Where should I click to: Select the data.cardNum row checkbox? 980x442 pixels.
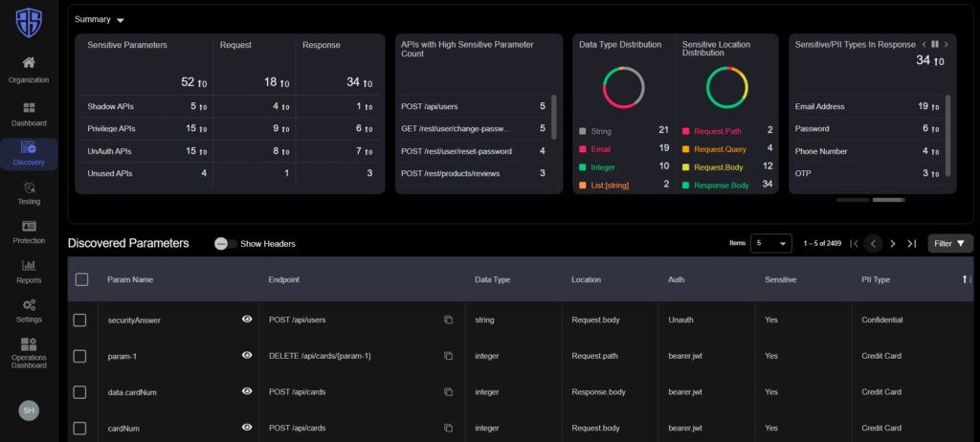pyautogui.click(x=79, y=392)
